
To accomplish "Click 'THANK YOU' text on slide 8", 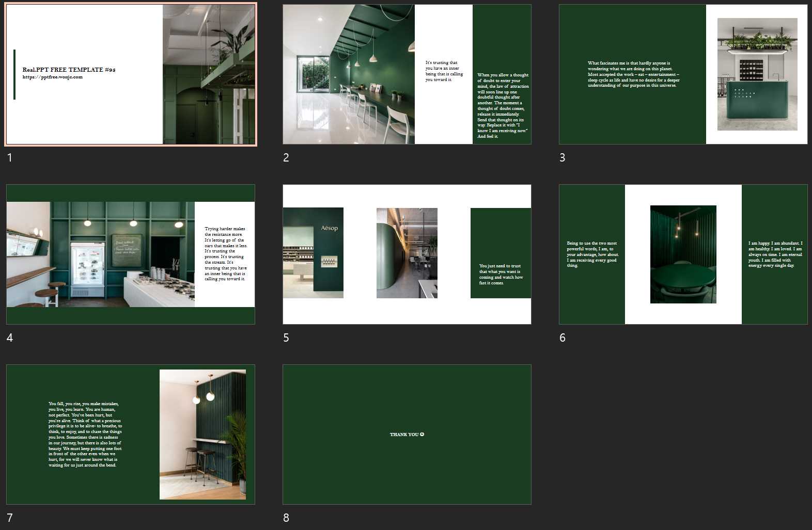I will (x=407, y=435).
